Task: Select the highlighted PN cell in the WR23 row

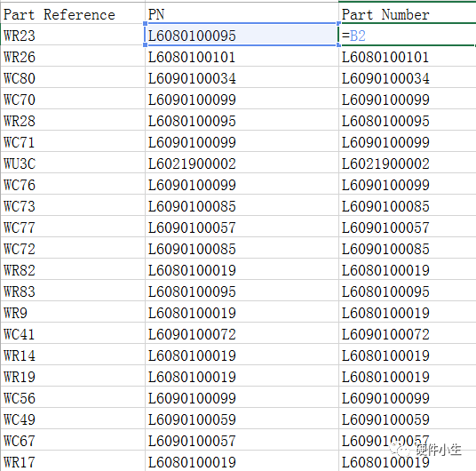Action: pos(242,35)
